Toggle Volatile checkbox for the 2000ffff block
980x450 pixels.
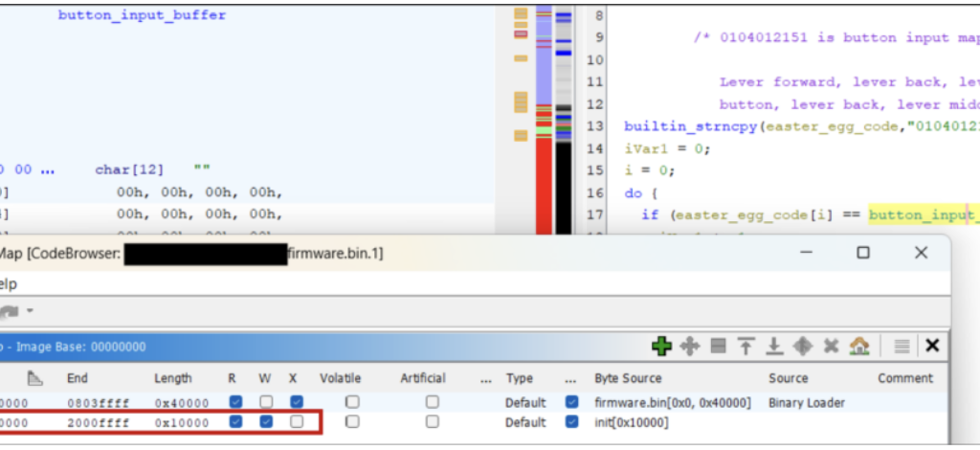click(353, 421)
